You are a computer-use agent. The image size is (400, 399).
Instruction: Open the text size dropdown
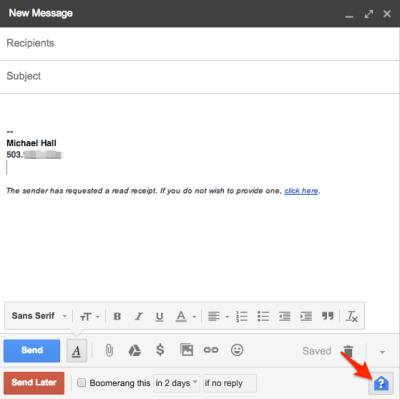tap(89, 316)
